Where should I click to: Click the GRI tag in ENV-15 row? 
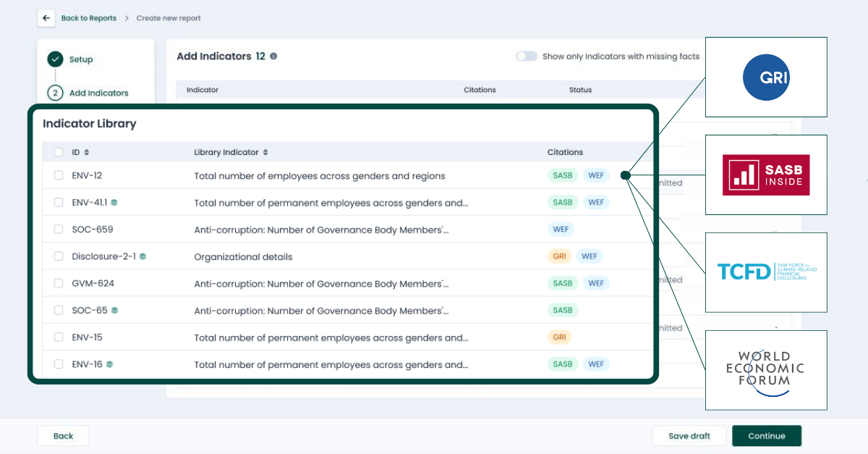point(559,337)
